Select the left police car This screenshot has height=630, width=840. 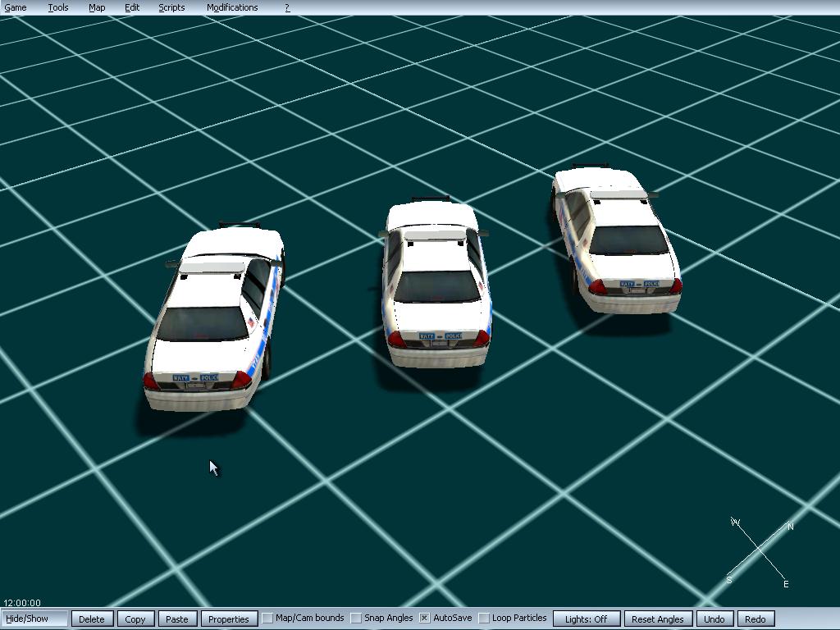coord(214,317)
